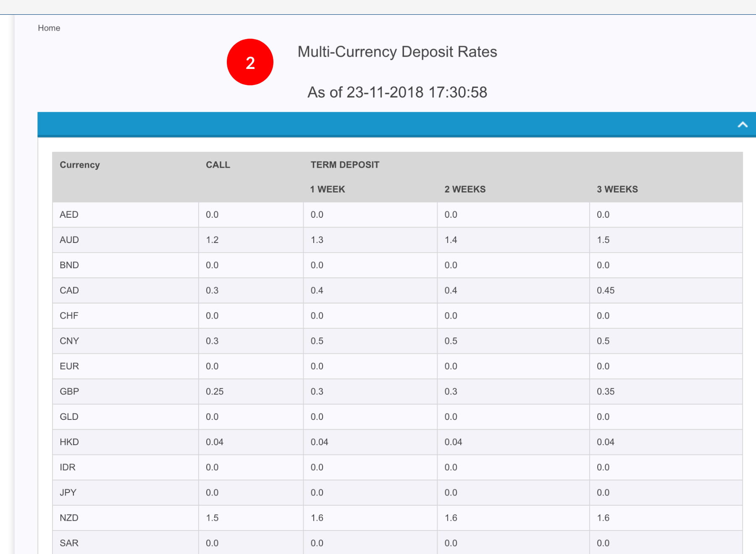Click the TERM DEPOSIT header

[x=344, y=165]
